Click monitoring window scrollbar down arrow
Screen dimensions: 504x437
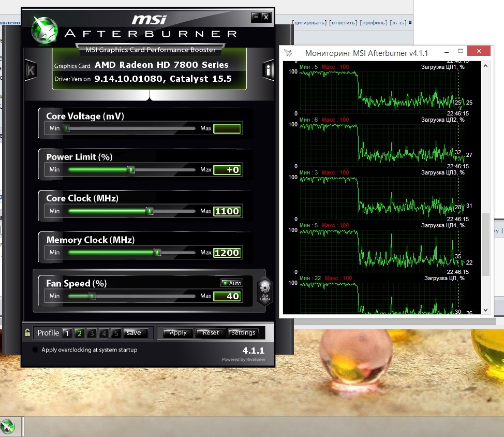tap(486, 310)
